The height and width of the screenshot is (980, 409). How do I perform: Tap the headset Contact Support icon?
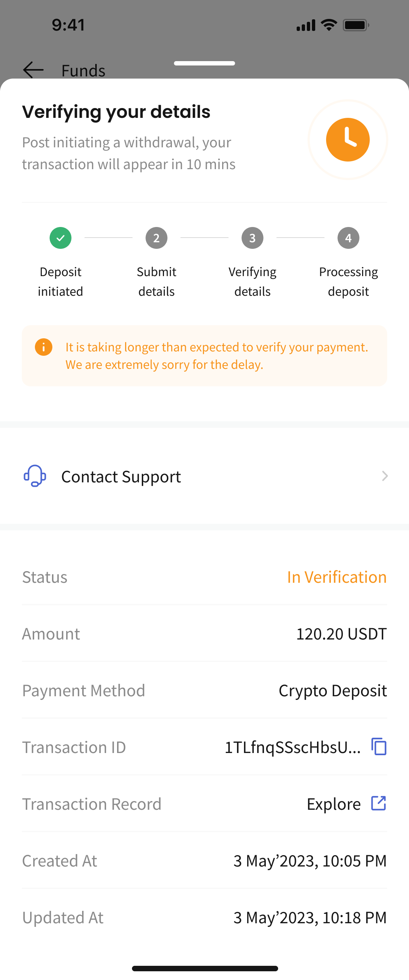35,476
